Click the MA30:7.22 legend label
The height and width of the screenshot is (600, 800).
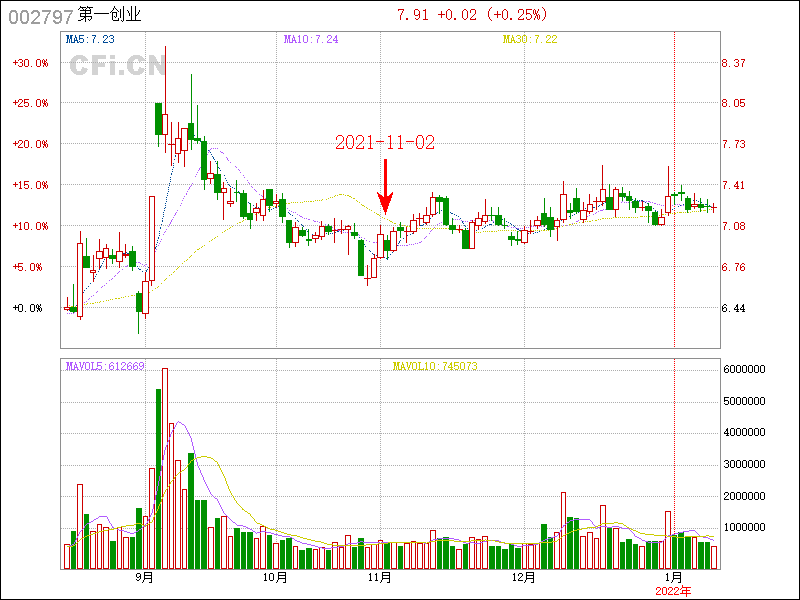coord(529,39)
